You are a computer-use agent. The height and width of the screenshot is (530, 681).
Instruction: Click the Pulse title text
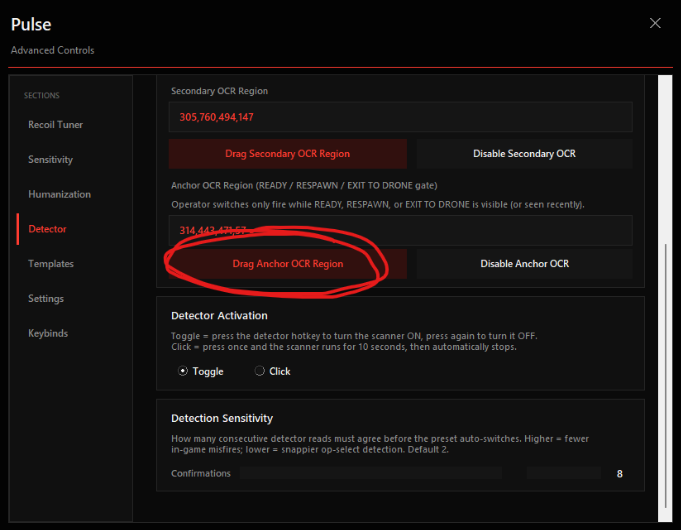31,24
